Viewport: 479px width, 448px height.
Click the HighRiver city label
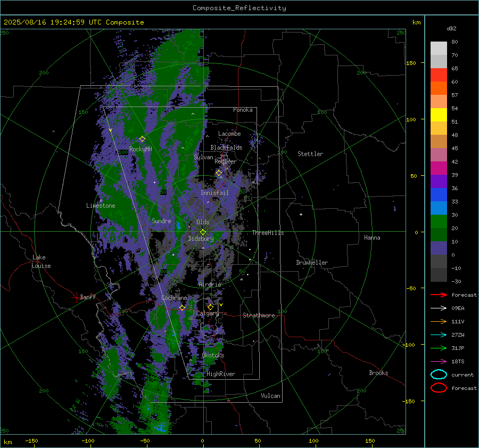pyautogui.click(x=221, y=374)
